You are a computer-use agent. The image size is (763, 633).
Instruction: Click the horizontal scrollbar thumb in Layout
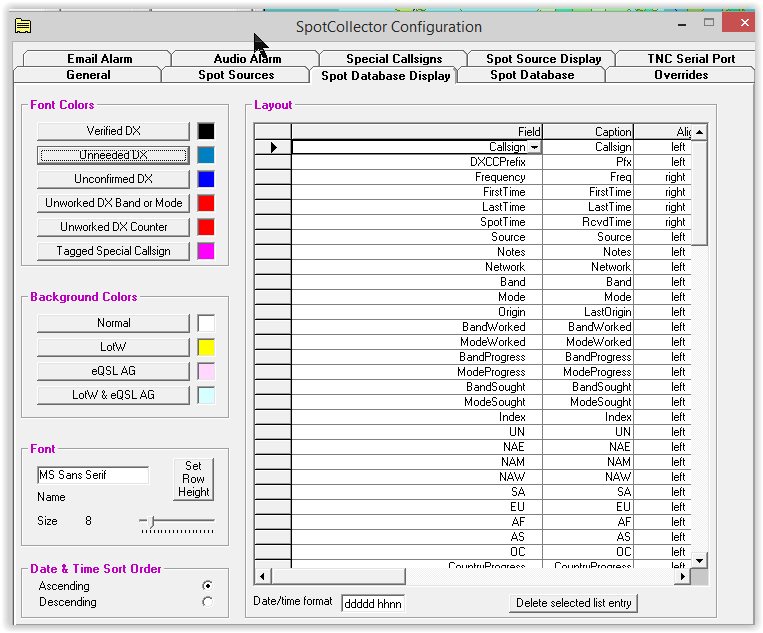pos(338,577)
